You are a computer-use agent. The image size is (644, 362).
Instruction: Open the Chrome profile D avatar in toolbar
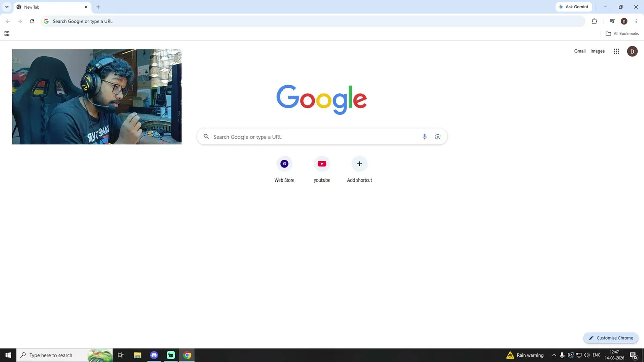[x=624, y=21]
